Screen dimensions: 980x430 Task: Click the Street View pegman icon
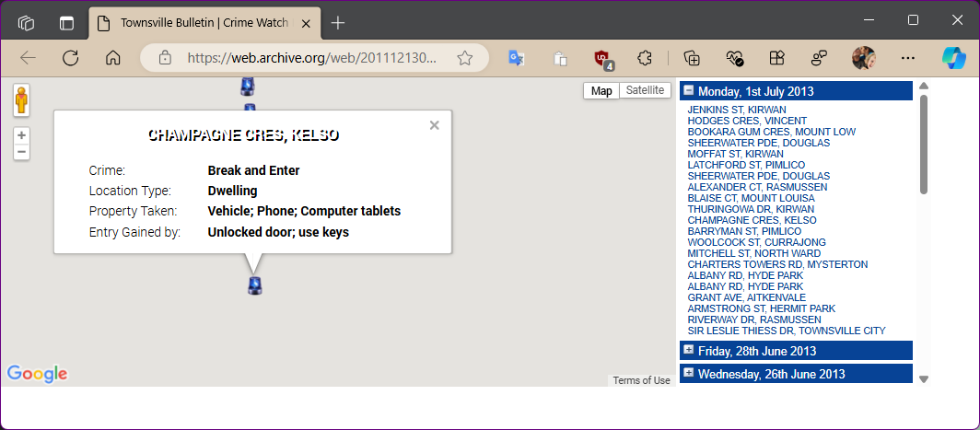click(x=21, y=99)
